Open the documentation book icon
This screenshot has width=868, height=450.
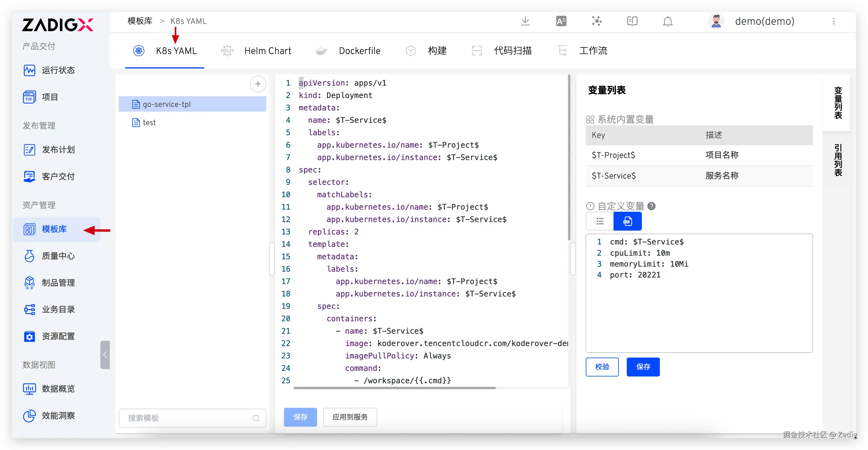tap(632, 21)
